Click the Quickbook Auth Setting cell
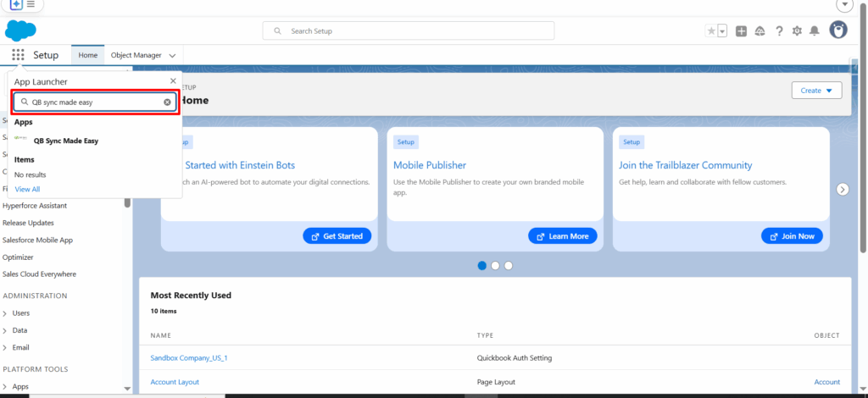868x398 pixels. click(515, 357)
